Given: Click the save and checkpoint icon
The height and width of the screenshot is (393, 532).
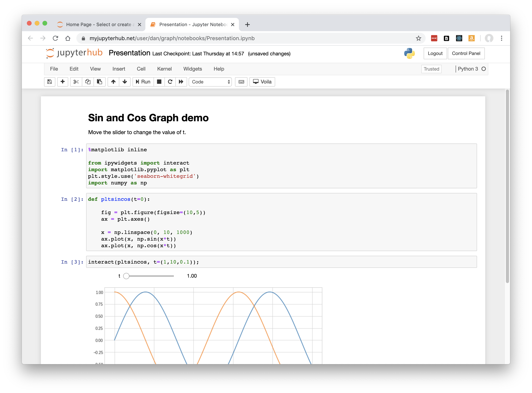Looking at the screenshot, I should click(49, 82).
